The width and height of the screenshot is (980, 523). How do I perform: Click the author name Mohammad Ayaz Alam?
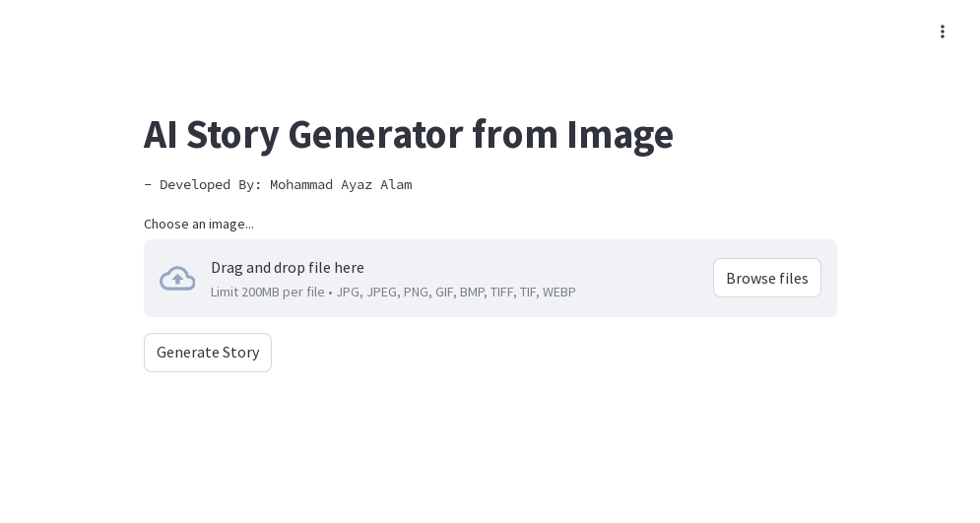tap(341, 185)
